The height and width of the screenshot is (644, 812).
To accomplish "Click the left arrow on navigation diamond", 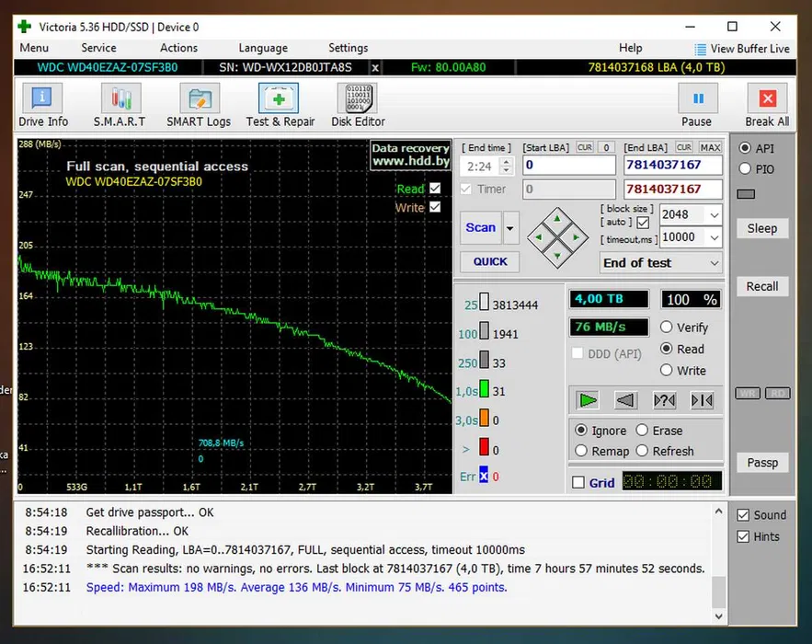I will pos(539,237).
